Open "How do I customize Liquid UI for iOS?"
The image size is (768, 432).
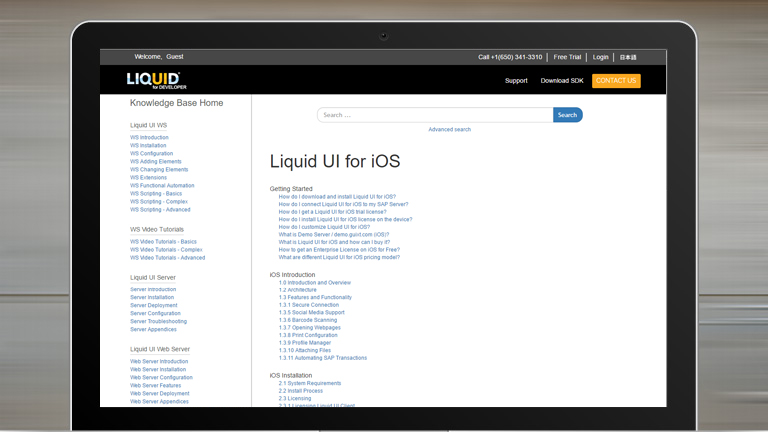[x=324, y=227]
